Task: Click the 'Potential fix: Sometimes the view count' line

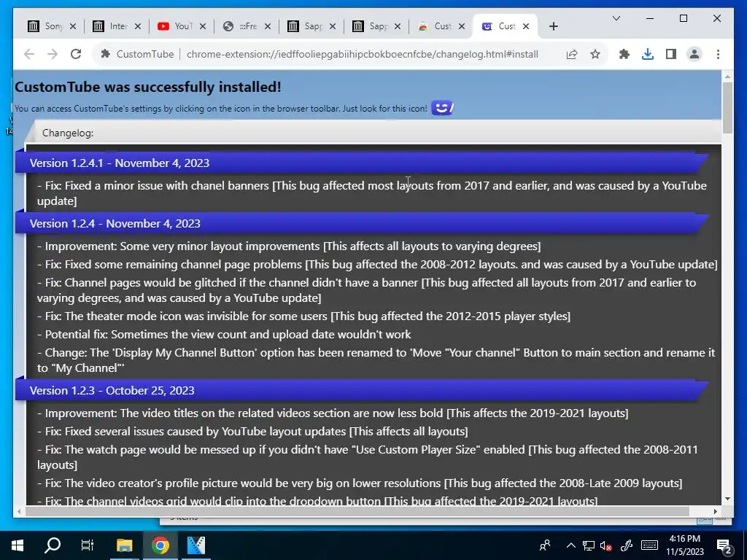Action: click(x=224, y=334)
